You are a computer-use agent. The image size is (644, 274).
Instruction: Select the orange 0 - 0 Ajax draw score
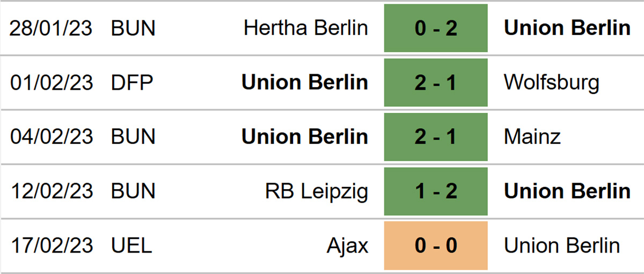pos(436,246)
